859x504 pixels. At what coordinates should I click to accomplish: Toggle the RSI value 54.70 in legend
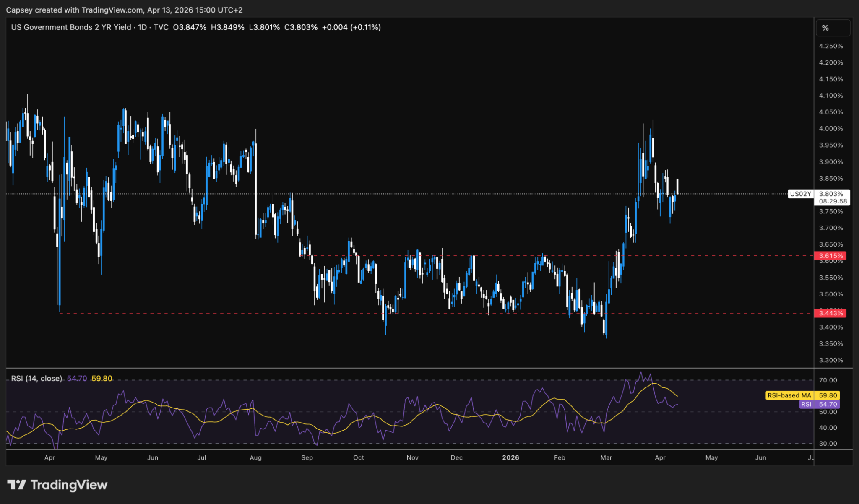click(x=76, y=378)
